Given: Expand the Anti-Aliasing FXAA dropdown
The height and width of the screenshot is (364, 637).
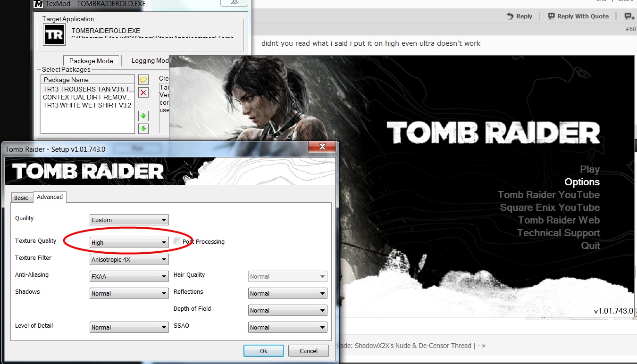Looking at the screenshot, I should pyautogui.click(x=129, y=277).
